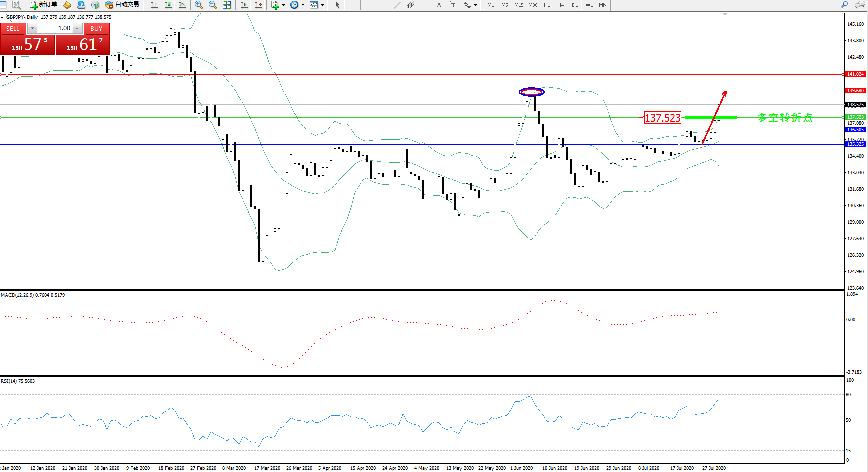This screenshot has width=868, height=472.
Task: Open the New Order (新订单) dialog
Action: point(44,5)
